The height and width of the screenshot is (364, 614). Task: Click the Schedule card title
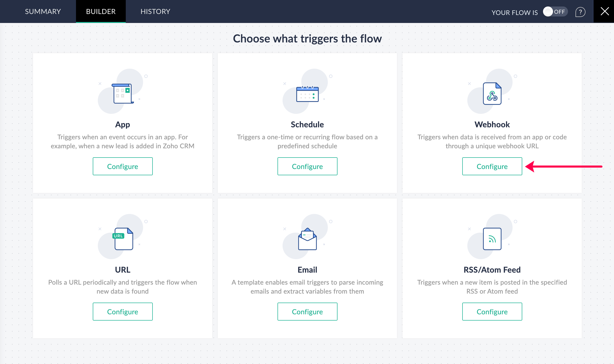[x=307, y=124]
